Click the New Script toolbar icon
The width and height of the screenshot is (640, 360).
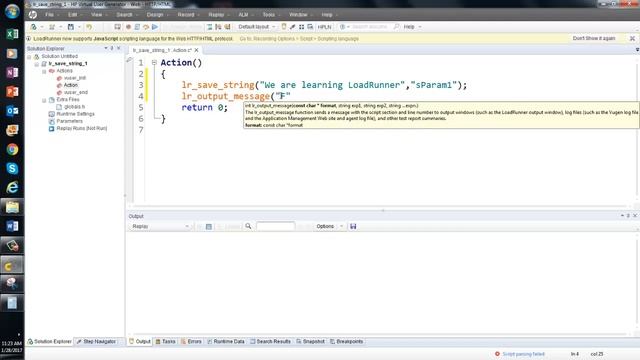pos(33,27)
